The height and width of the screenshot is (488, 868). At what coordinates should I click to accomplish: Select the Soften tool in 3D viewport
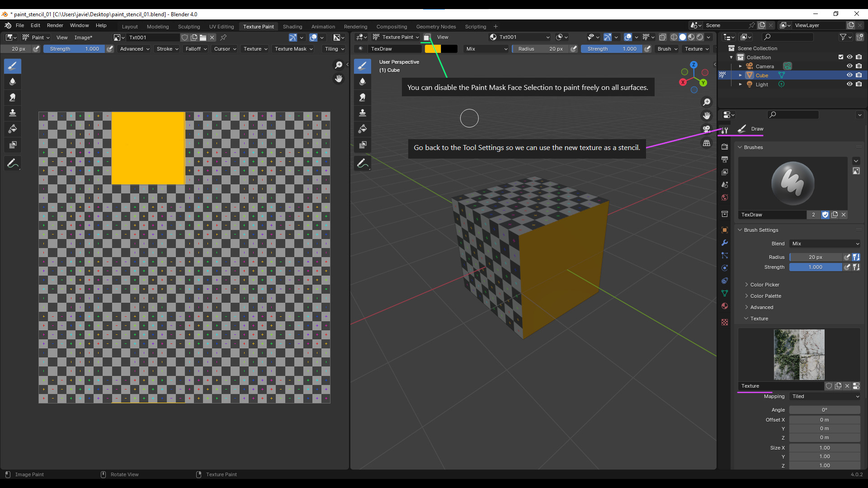pyautogui.click(x=362, y=82)
